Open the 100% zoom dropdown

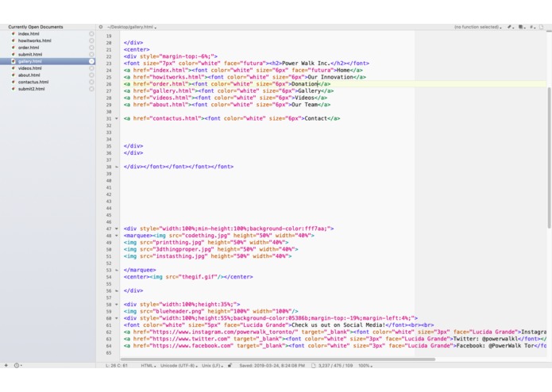point(365,365)
